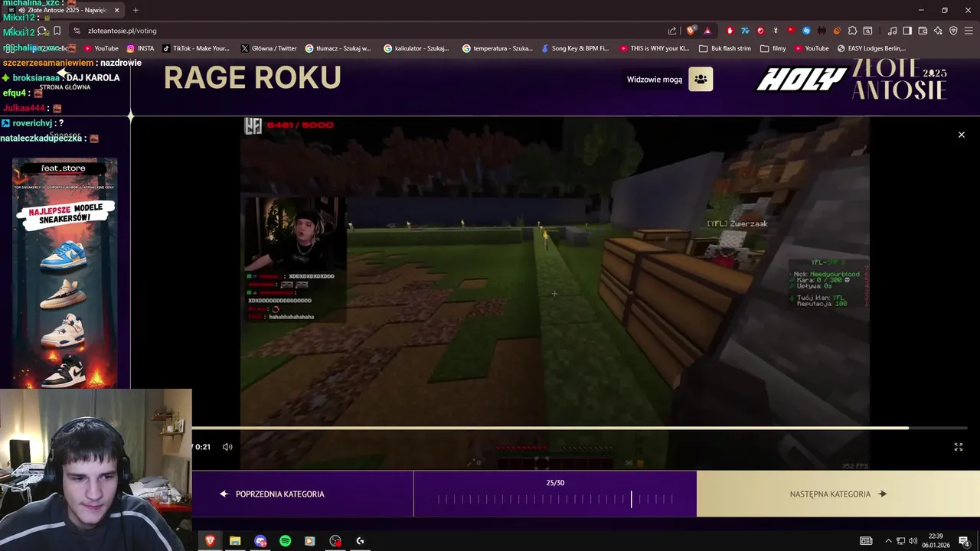
Task: Open the Leo AI sparkle icon
Action: (x=938, y=31)
